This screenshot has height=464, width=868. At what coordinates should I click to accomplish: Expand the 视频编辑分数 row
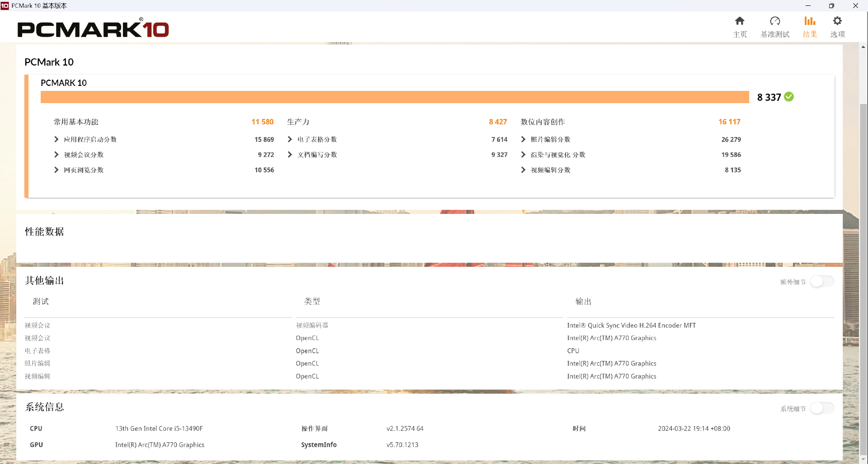523,170
